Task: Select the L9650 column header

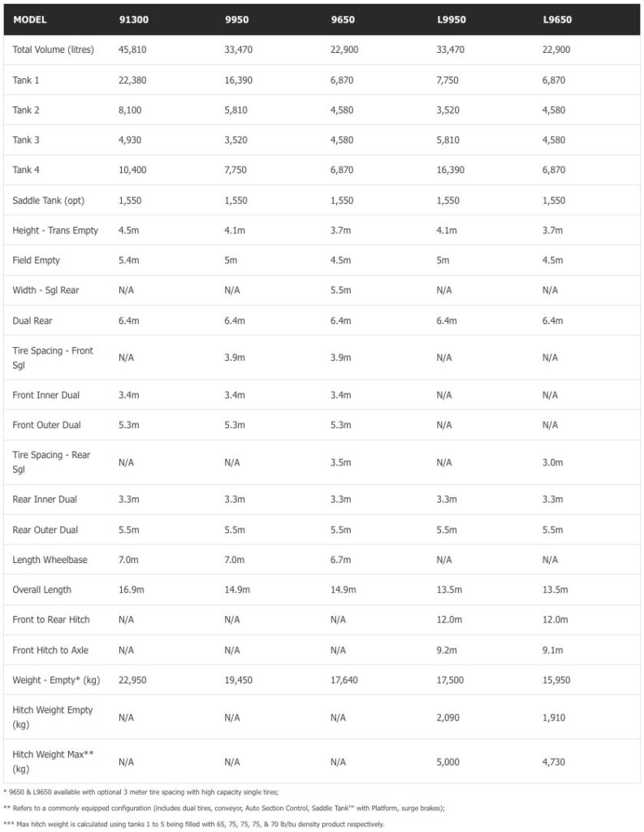Action: point(557,19)
